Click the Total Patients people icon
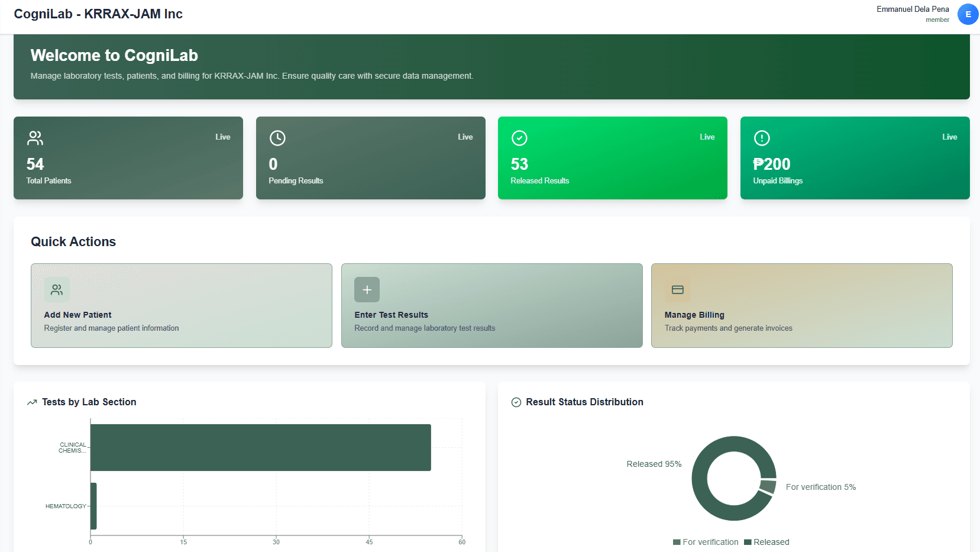Screen dimensions: 980x552 35,138
